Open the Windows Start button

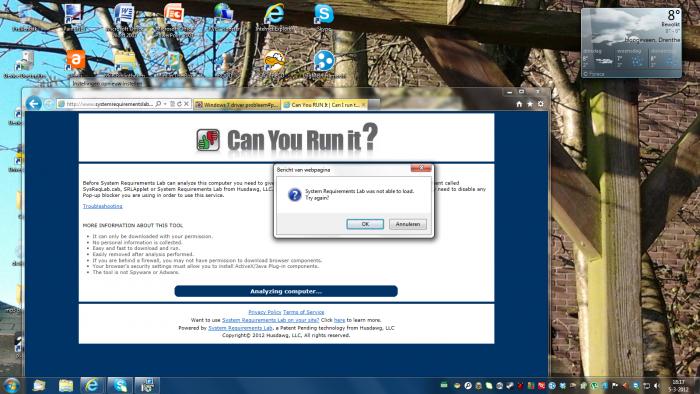tap(11, 385)
